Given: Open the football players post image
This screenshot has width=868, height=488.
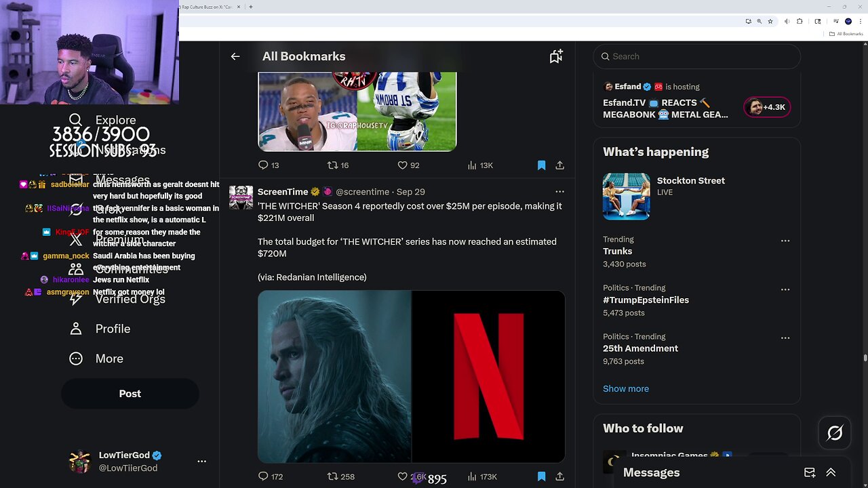Looking at the screenshot, I should 357,111.
